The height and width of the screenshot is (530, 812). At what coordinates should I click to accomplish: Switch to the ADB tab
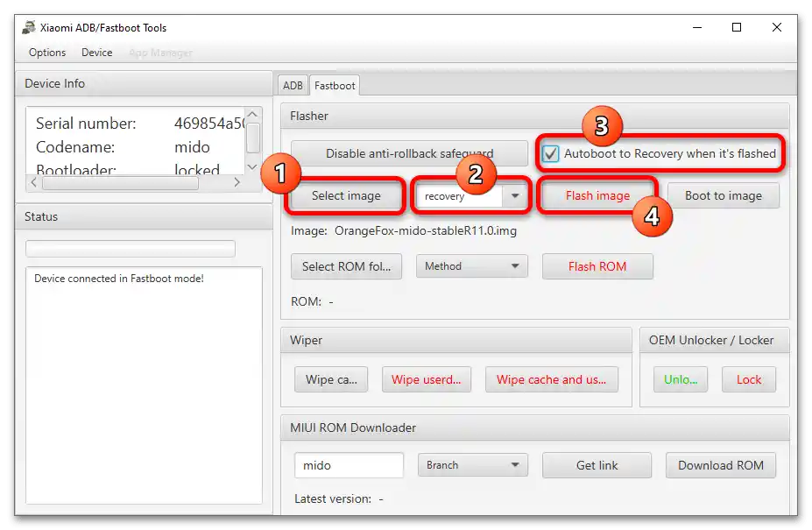293,86
